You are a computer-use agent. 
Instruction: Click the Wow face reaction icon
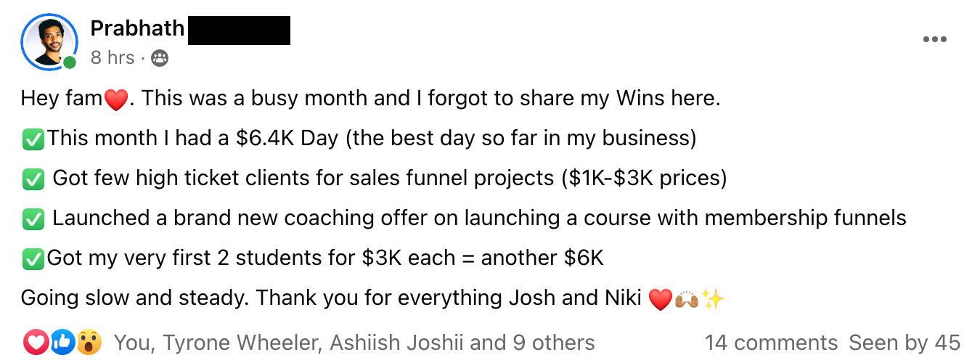[x=89, y=342]
